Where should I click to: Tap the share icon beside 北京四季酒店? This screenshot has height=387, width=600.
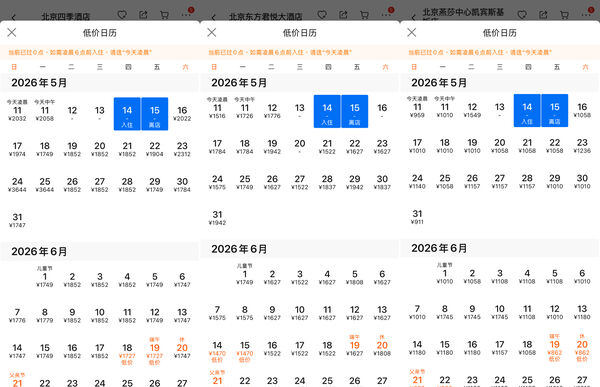pos(143,15)
